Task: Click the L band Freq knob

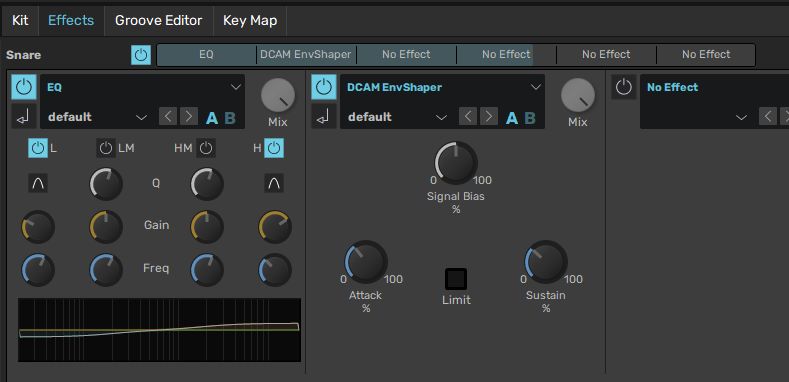Action: pyautogui.click(x=38, y=270)
